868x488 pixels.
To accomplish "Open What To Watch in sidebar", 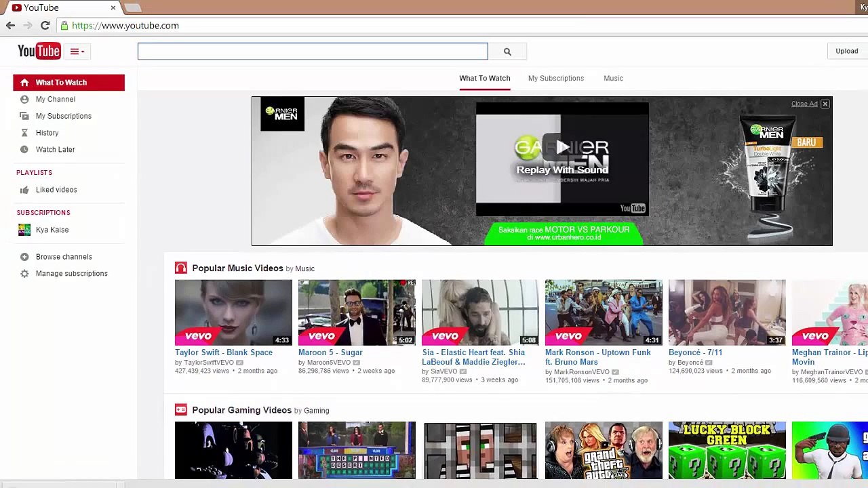I will click(68, 83).
